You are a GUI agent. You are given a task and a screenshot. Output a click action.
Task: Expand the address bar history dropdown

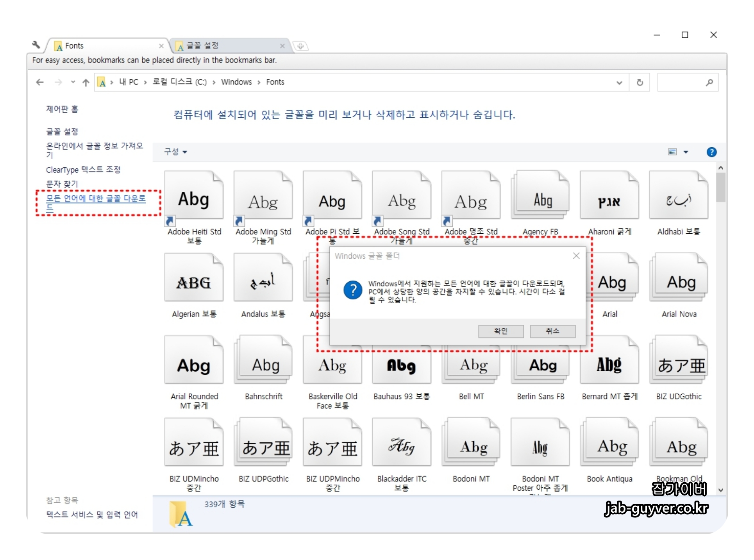(619, 82)
